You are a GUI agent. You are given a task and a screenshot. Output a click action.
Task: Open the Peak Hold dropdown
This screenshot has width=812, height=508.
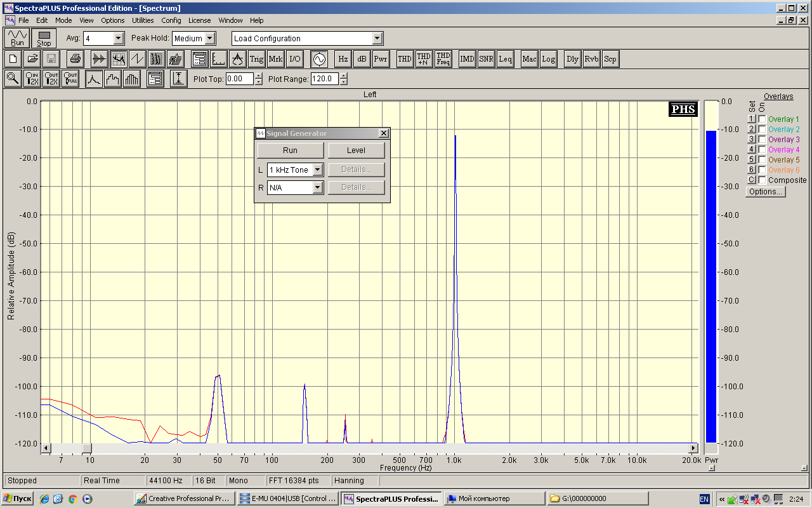coord(210,38)
